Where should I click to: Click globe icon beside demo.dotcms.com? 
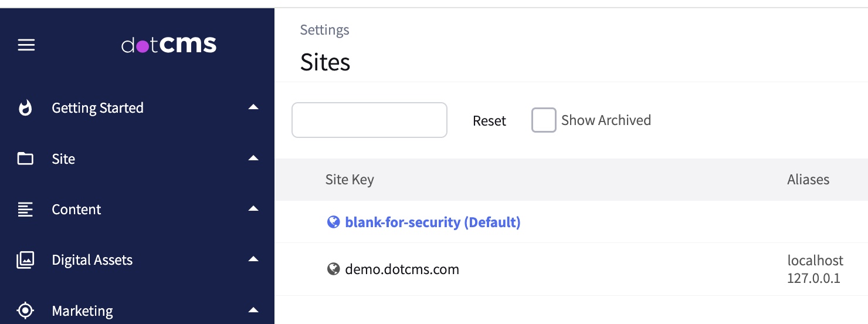333,269
